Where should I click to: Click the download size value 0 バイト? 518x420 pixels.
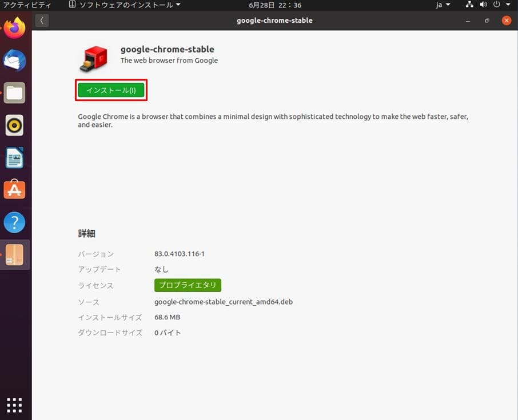pos(168,333)
